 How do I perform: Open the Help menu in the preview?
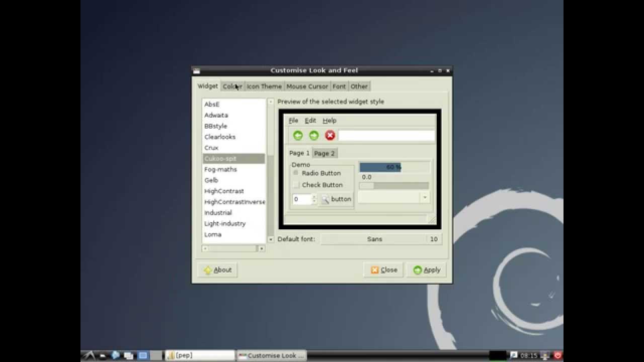click(x=330, y=121)
